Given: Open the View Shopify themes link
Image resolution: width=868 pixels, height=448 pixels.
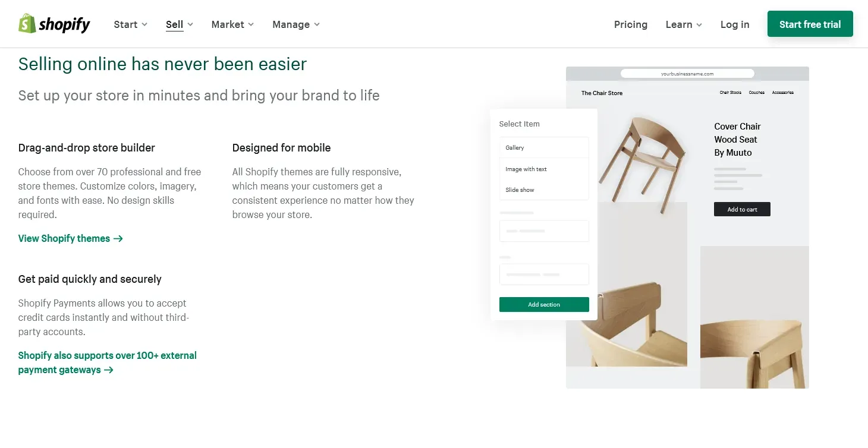Looking at the screenshot, I should click(x=64, y=238).
